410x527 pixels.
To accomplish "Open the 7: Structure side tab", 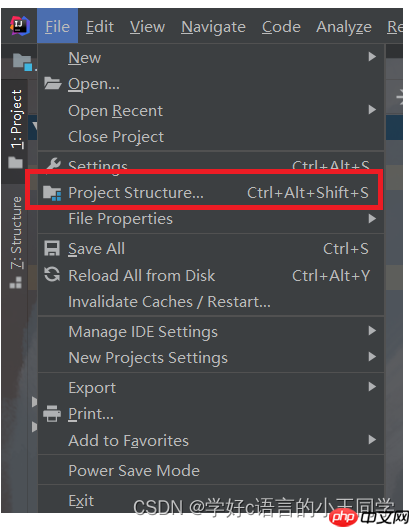I will point(15,233).
